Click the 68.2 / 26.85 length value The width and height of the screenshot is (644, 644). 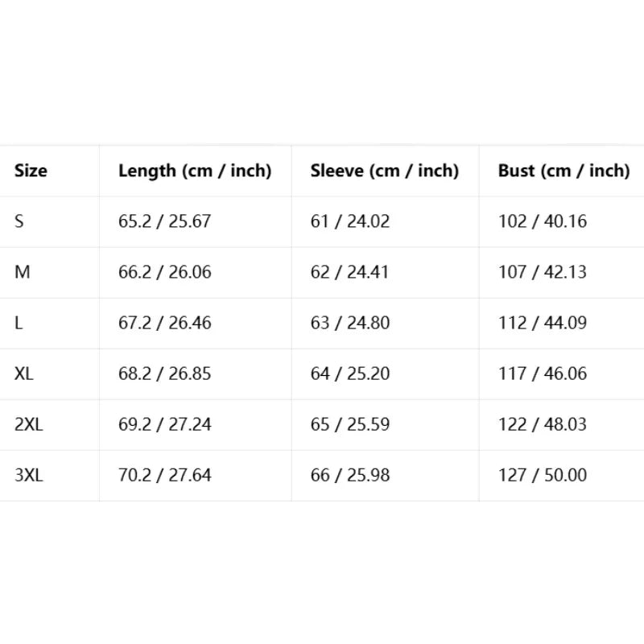point(165,374)
